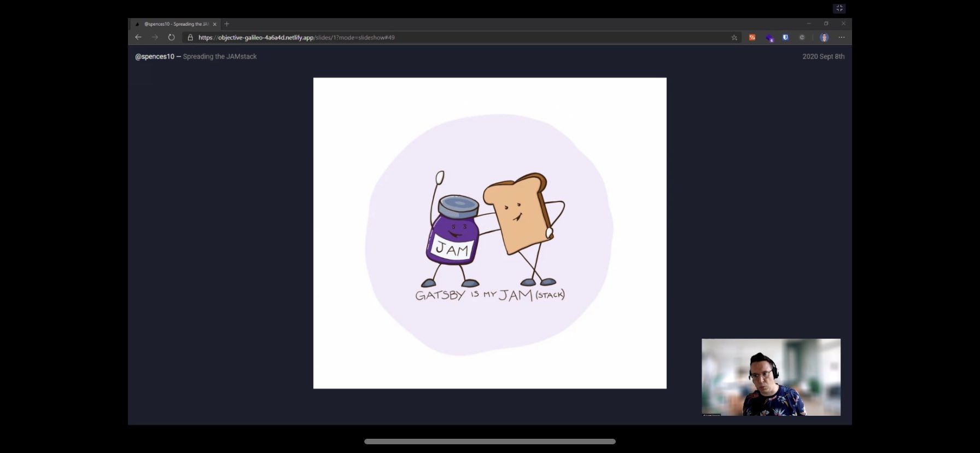Open the browser profile avatar
This screenshot has width=980, height=453.
[x=824, y=37]
